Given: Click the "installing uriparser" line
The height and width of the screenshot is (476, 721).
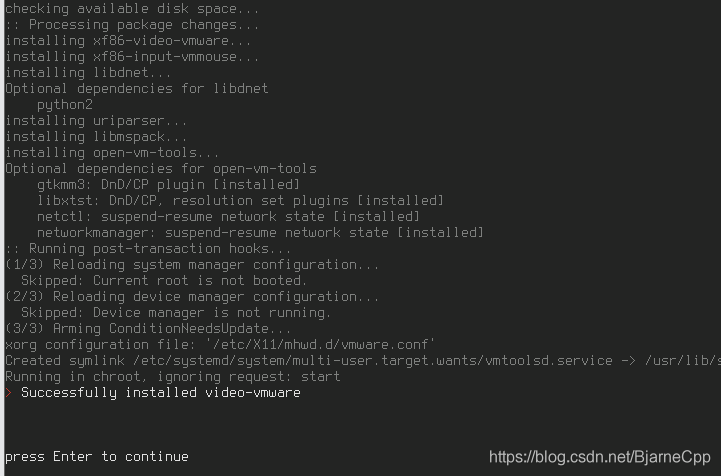Looking at the screenshot, I should 96,121.
